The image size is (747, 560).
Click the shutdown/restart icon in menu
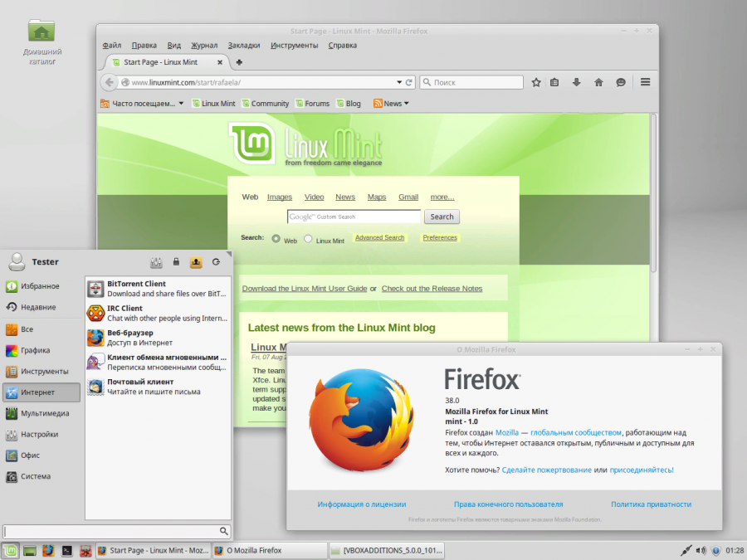pyautogui.click(x=217, y=262)
